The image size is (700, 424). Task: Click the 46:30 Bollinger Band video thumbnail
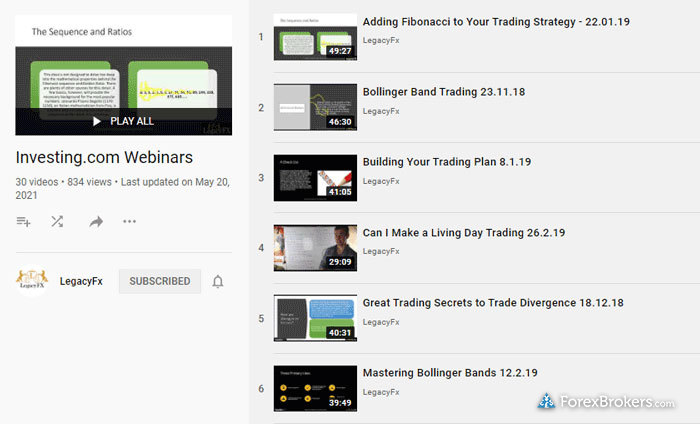click(315, 107)
